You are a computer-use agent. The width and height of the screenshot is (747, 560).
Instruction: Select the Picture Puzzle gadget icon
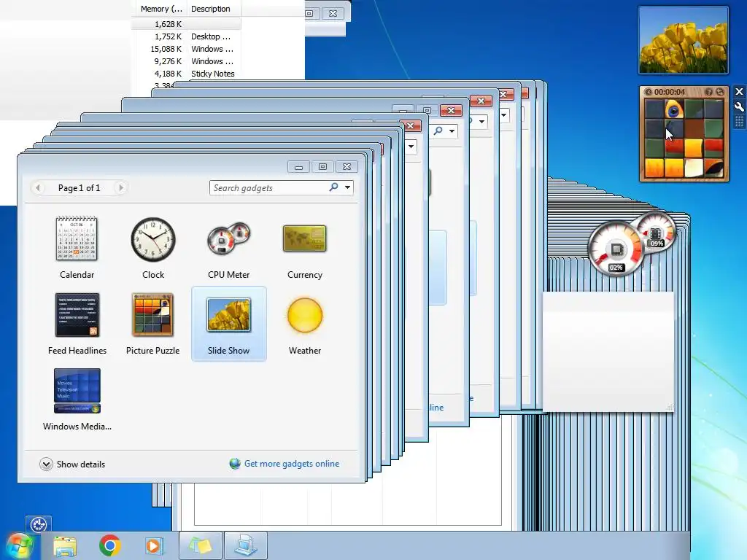pyautogui.click(x=153, y=315)
